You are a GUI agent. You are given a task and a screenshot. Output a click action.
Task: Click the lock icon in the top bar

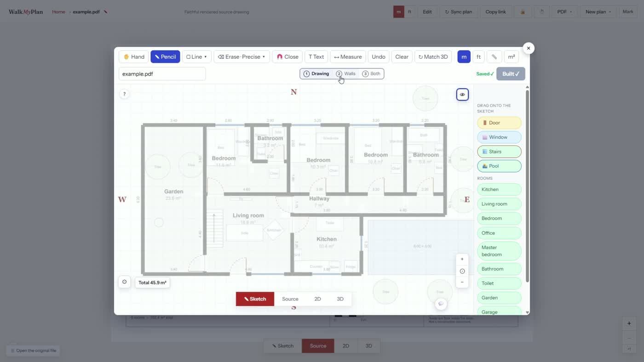coord(523,12)
